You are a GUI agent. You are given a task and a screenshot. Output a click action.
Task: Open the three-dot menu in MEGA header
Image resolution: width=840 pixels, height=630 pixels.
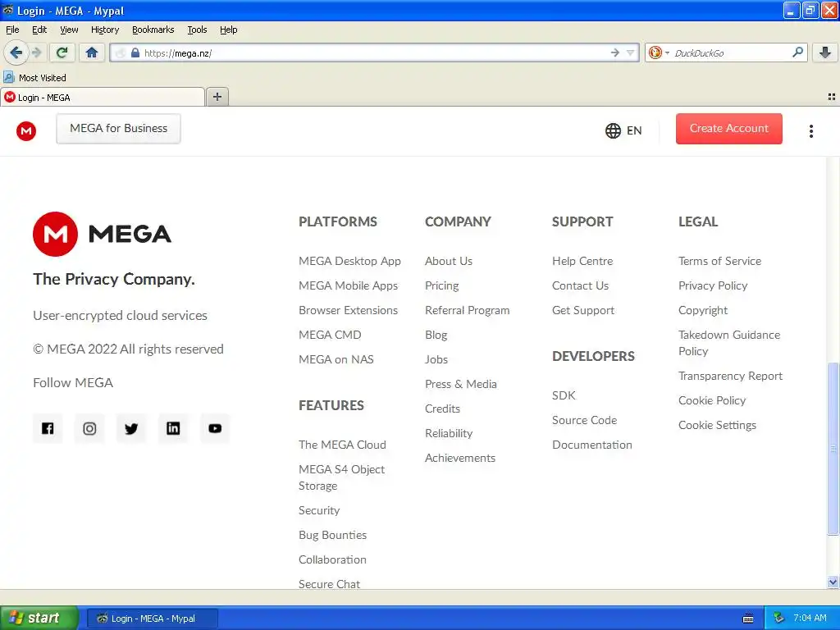tap(811, 131)
